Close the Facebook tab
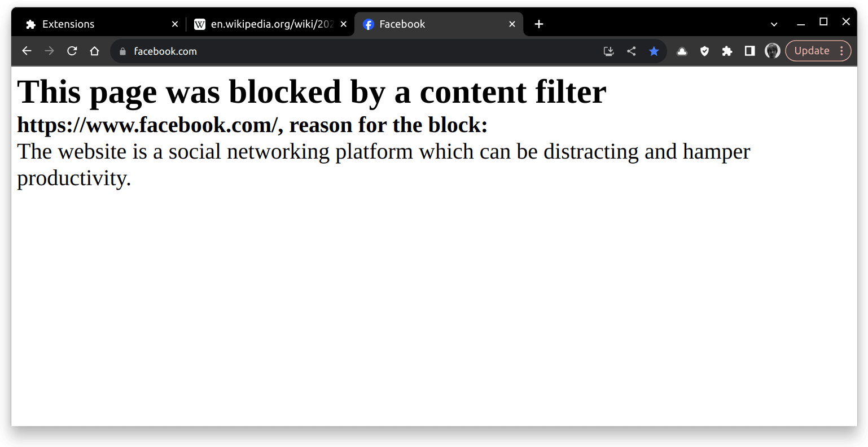 coord(512,24)
